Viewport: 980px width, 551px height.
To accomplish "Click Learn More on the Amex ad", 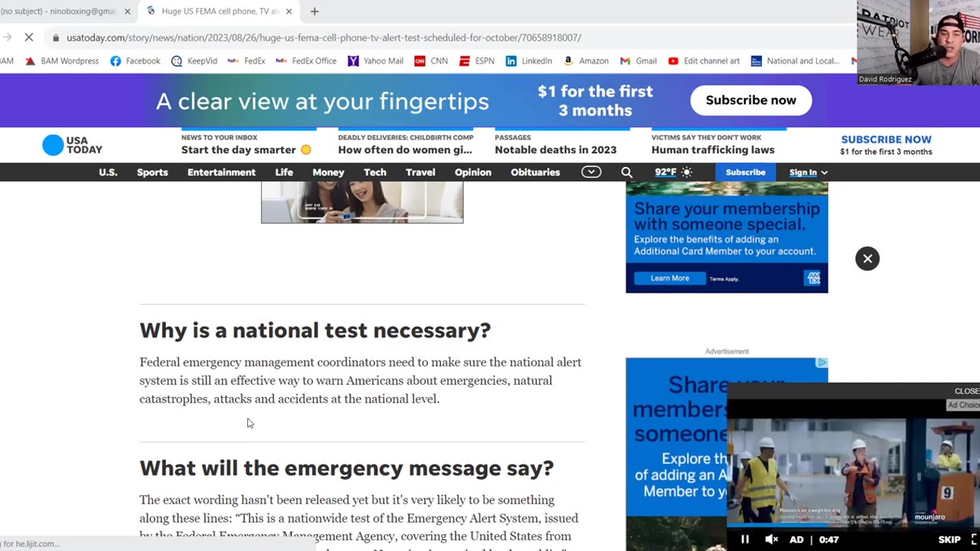I will [670, 279].
